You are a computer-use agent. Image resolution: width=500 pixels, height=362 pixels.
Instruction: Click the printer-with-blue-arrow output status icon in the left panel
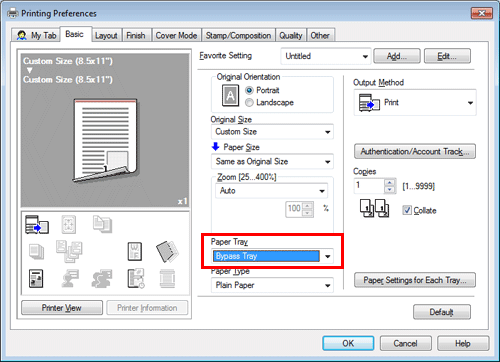37,225
